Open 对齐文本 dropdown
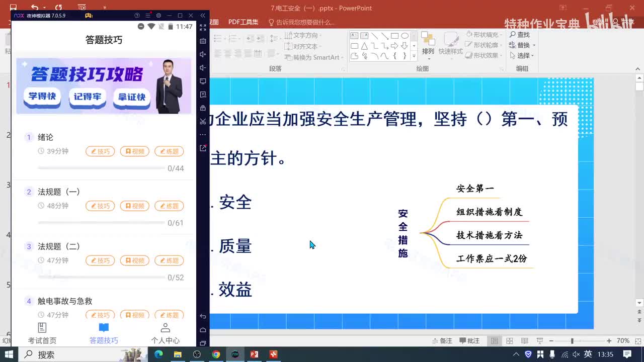 (303, 47)
